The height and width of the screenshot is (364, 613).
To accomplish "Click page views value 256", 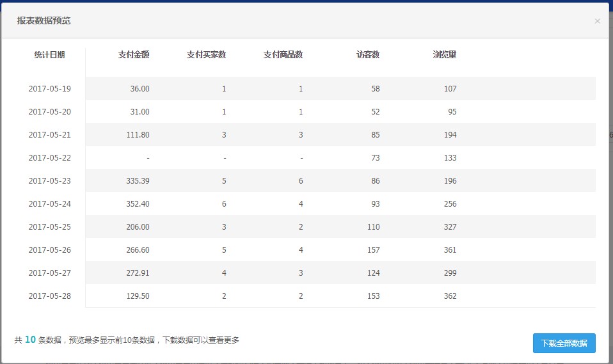I will coord(450,204).
